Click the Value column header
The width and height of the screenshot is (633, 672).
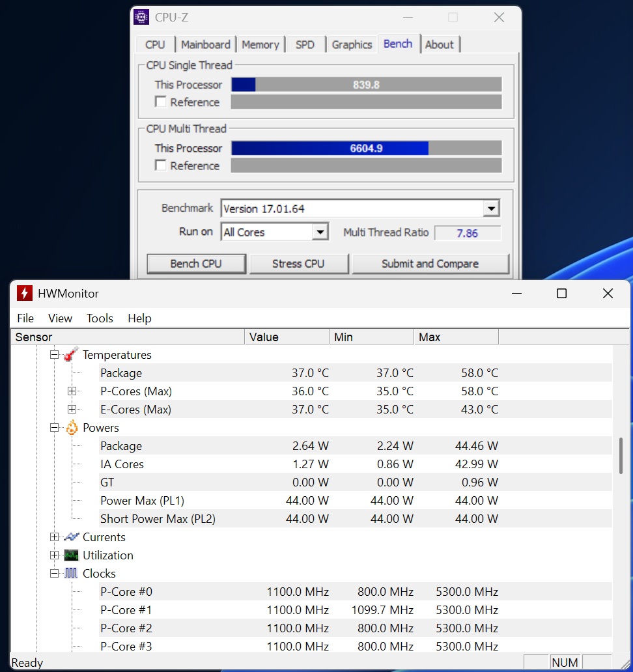[287, 337]
